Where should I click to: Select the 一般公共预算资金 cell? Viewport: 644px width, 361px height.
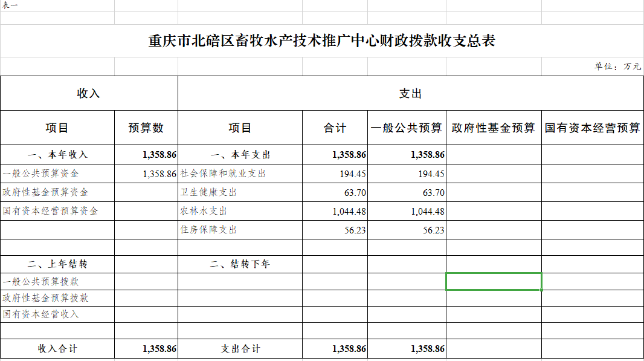57,174
